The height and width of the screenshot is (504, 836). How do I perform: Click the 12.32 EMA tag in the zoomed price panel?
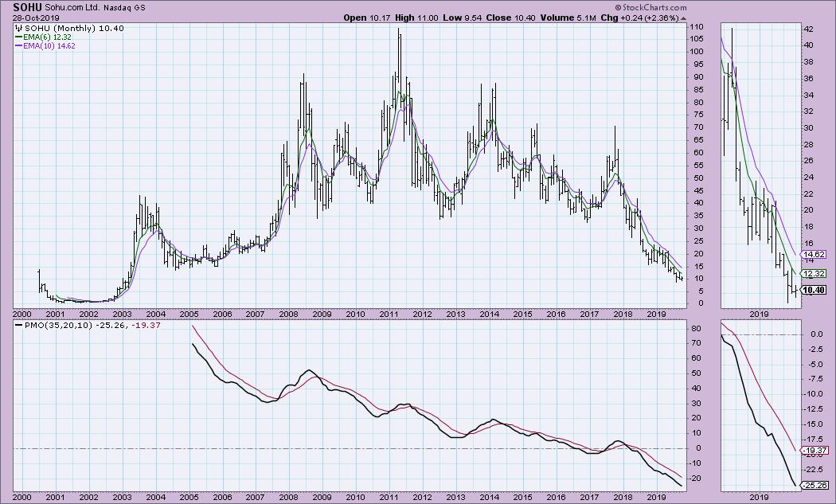click(814, 274)
